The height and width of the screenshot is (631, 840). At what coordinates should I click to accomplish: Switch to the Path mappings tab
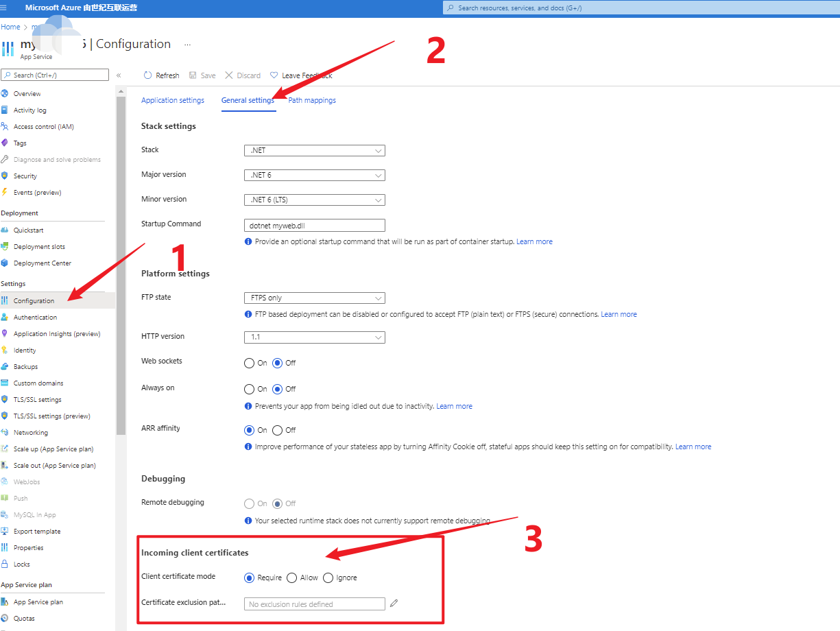tap(312, 100)
